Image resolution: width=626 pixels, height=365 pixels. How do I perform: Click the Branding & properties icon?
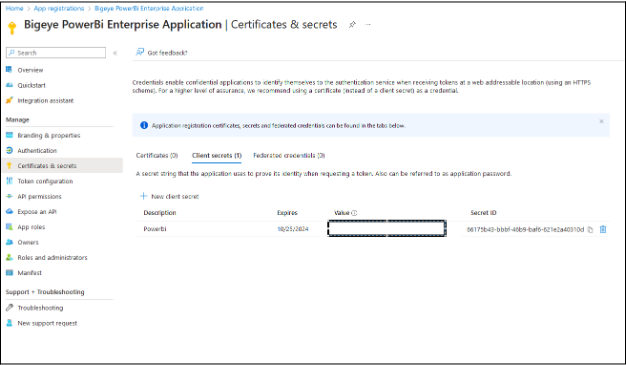(9, 135)
